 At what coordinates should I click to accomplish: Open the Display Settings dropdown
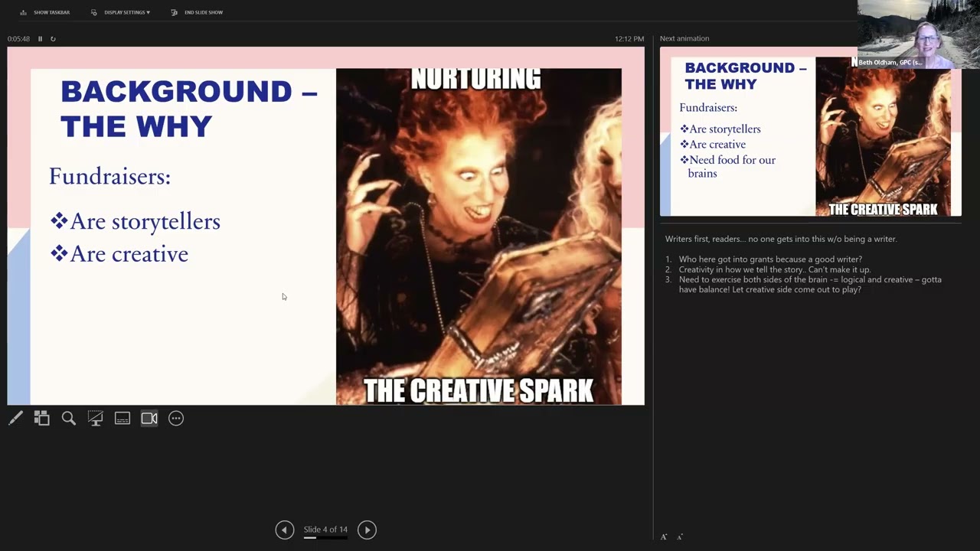pyautogui.click(x=120, y=12)
